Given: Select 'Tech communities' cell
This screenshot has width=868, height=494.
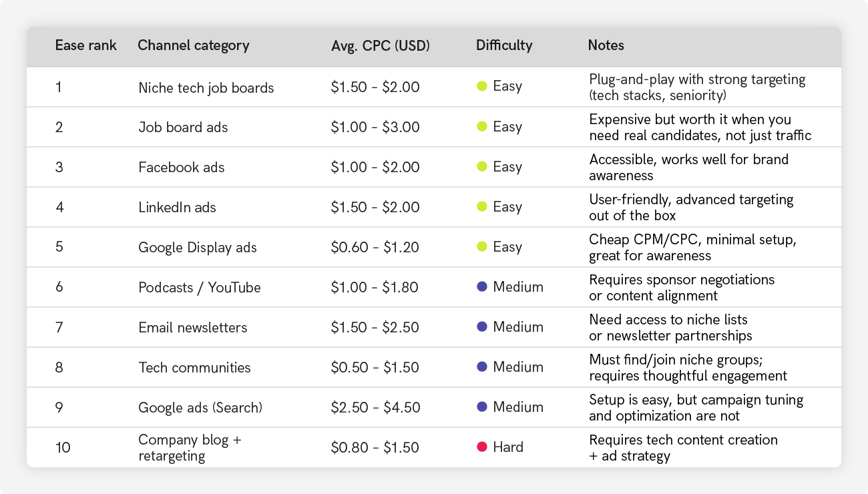Looking at the screenshot, I should click(195, 367).
